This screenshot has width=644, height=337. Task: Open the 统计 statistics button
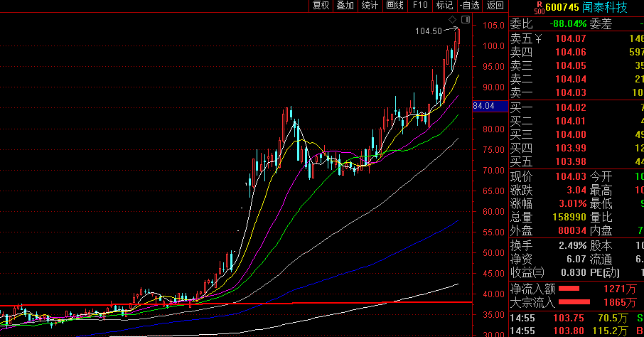(x=370, y=6)
